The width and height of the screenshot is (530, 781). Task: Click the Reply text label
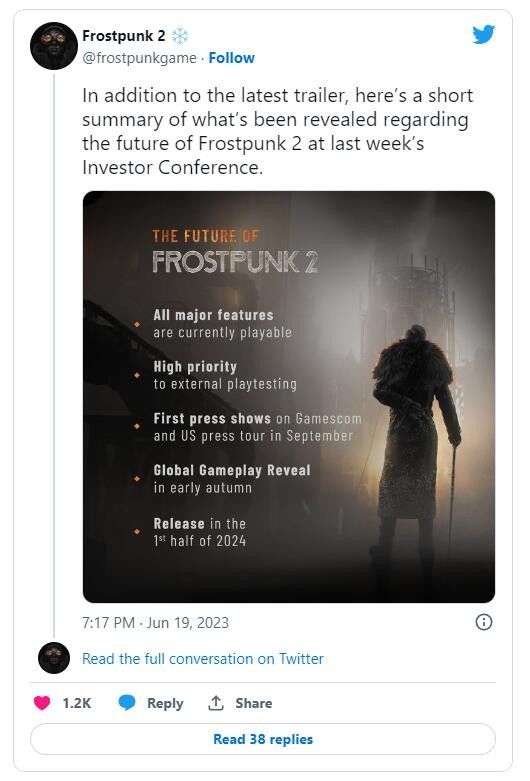(x=165, y=703)
